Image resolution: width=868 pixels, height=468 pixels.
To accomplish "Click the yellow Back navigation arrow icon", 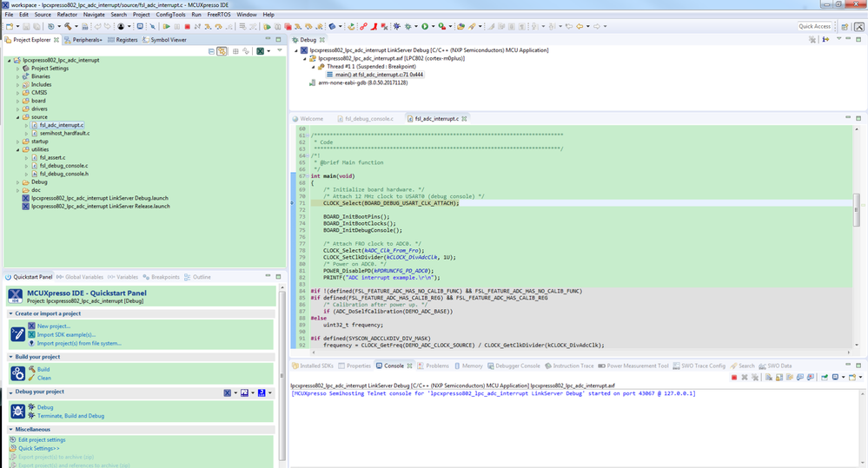I will click(x=579, y=26).
